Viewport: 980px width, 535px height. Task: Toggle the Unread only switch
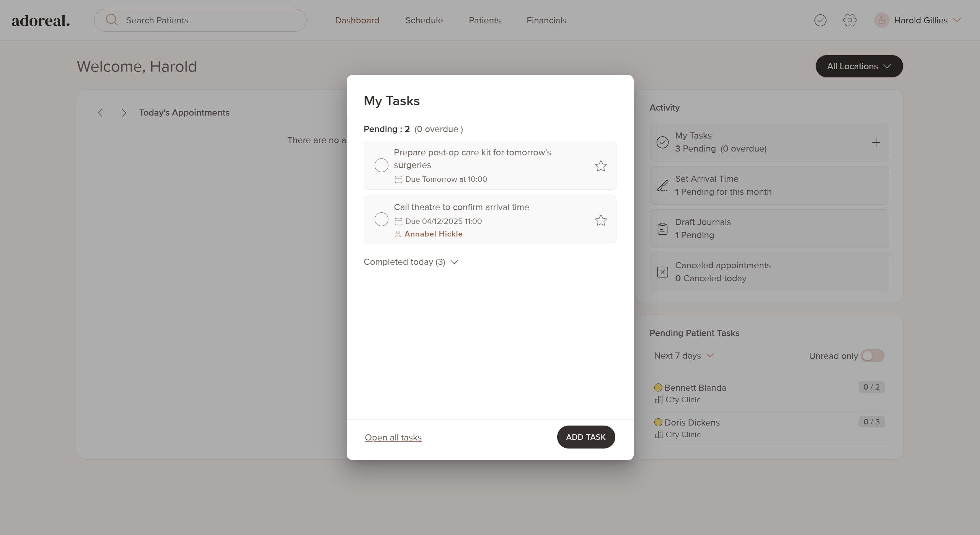point(872,356)
